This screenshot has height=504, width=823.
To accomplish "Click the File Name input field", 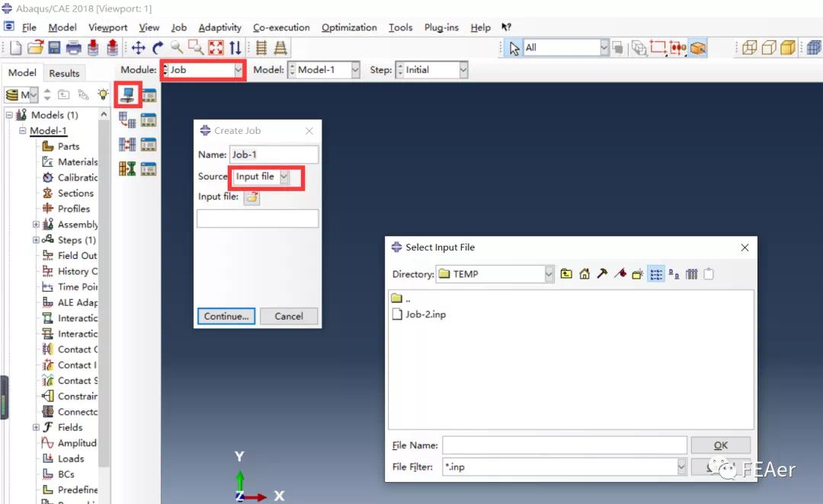I will point(564,445).
